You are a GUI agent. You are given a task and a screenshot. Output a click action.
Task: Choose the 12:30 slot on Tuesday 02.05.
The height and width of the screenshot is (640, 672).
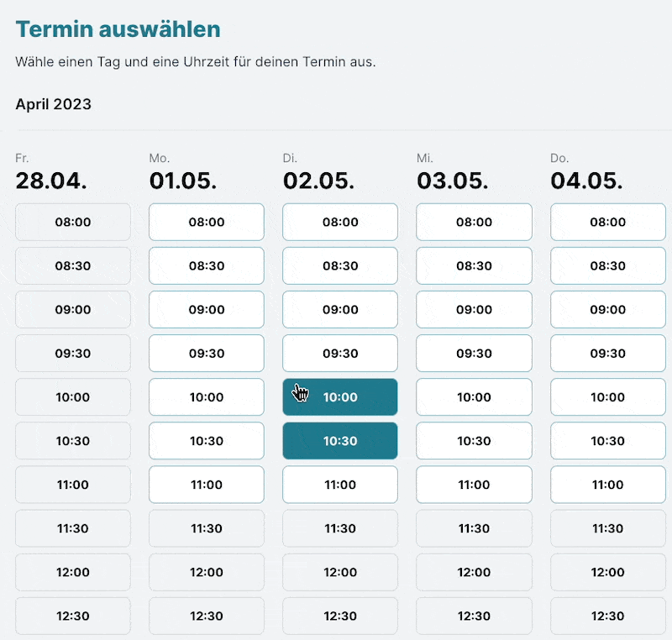click(x=340, y=616)
